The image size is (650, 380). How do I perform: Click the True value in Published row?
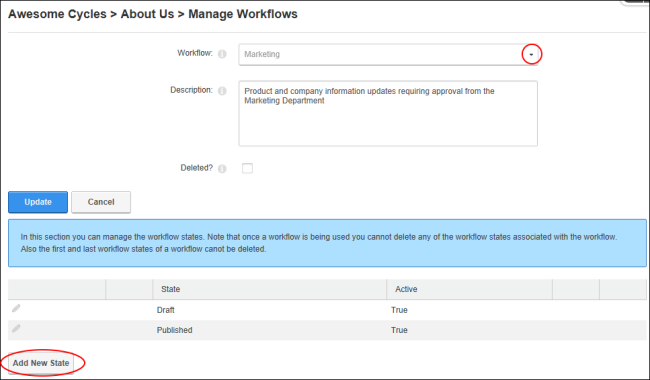point(399,330)
